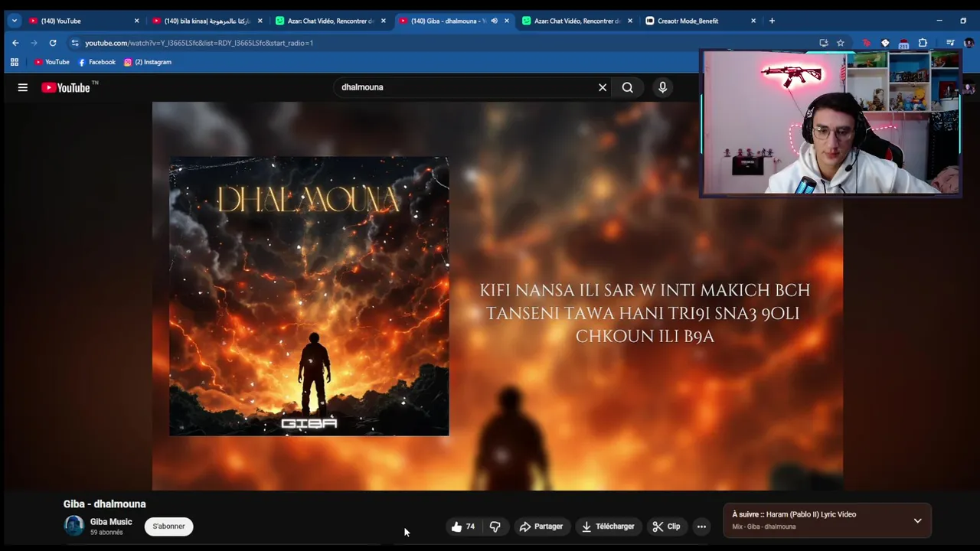
Task: Restore down the browser window
Action: [x=963, y=21]
